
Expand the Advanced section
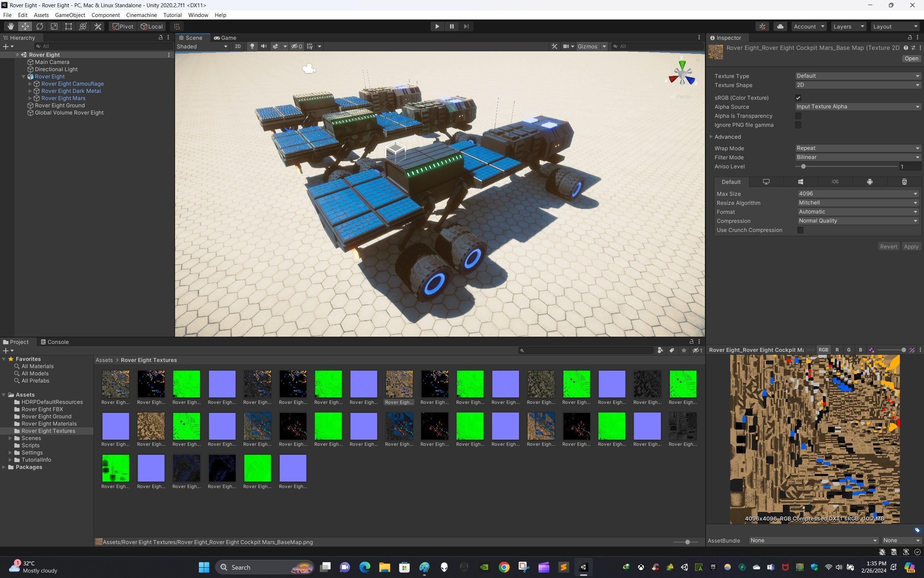click(x=711, y=137)
